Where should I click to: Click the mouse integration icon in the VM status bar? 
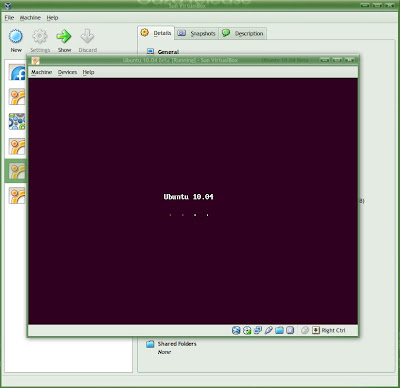(x=305, y=330)
